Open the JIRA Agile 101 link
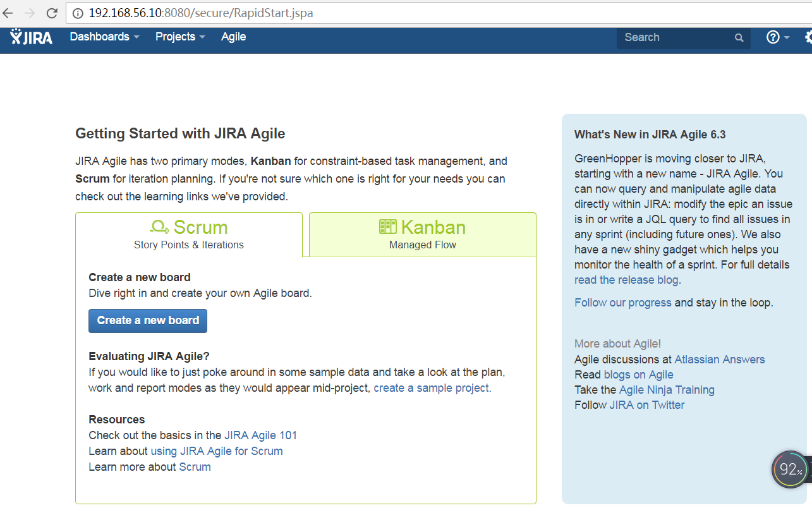Viewport: 812px width, 527px height. click(x=260, y=435)
